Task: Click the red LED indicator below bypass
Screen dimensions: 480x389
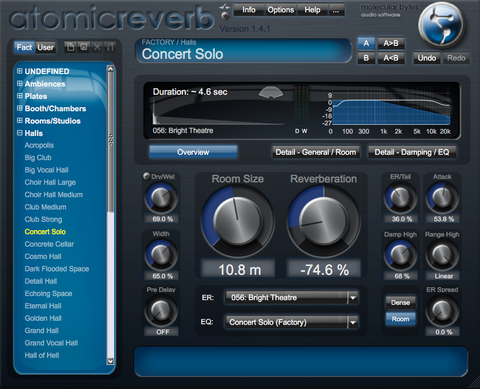Action: 225,15
